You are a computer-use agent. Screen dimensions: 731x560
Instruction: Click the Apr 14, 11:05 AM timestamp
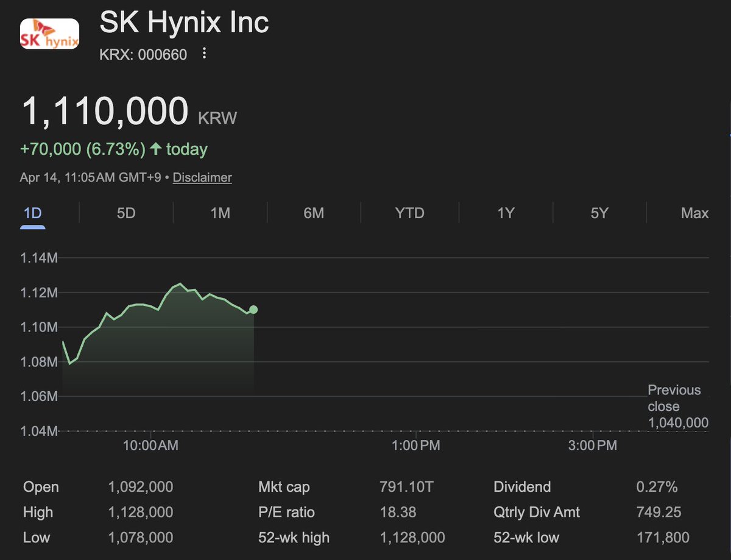click(x=91, y=177)
